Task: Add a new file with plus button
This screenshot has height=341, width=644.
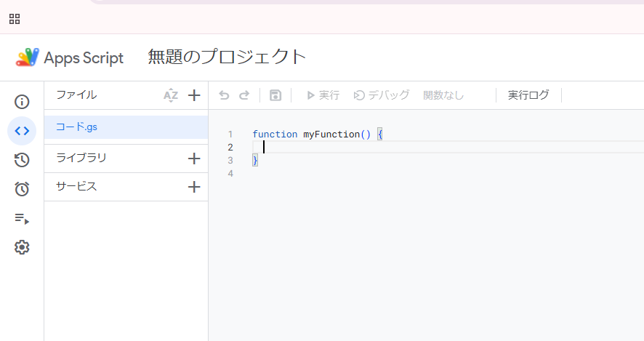Action: [194, 95]
